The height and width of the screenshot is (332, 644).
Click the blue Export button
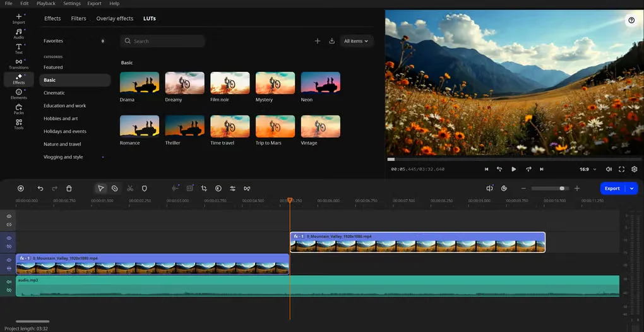(612, 188)
